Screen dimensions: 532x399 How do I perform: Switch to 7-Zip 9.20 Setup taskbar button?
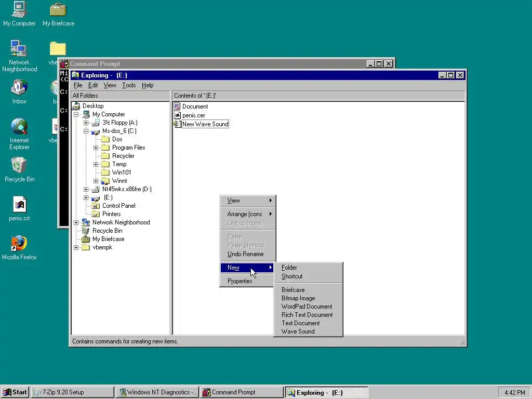pos(73,392)
